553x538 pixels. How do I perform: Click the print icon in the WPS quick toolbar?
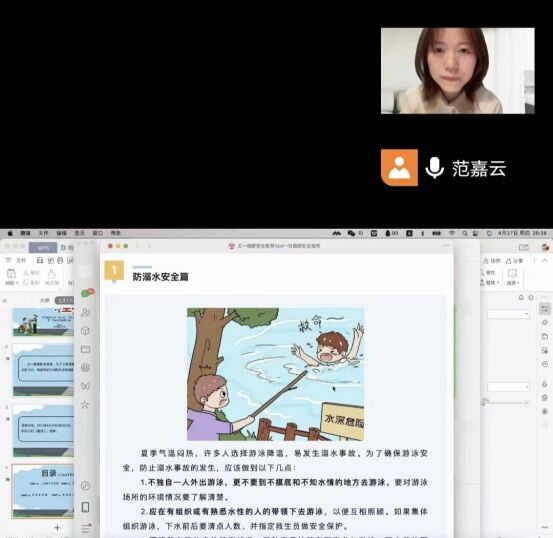coord(60,260)
